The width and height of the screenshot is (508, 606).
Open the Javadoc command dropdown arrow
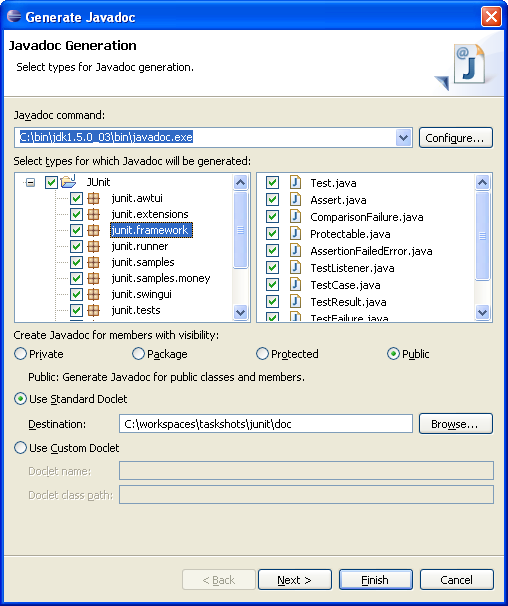(x=403, y=138)
